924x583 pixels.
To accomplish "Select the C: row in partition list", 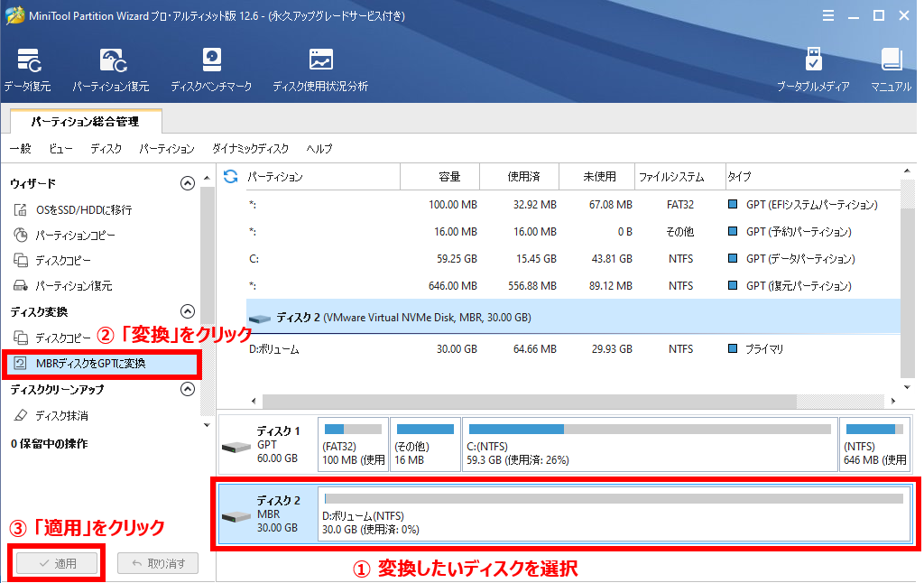I will point(573,259).
